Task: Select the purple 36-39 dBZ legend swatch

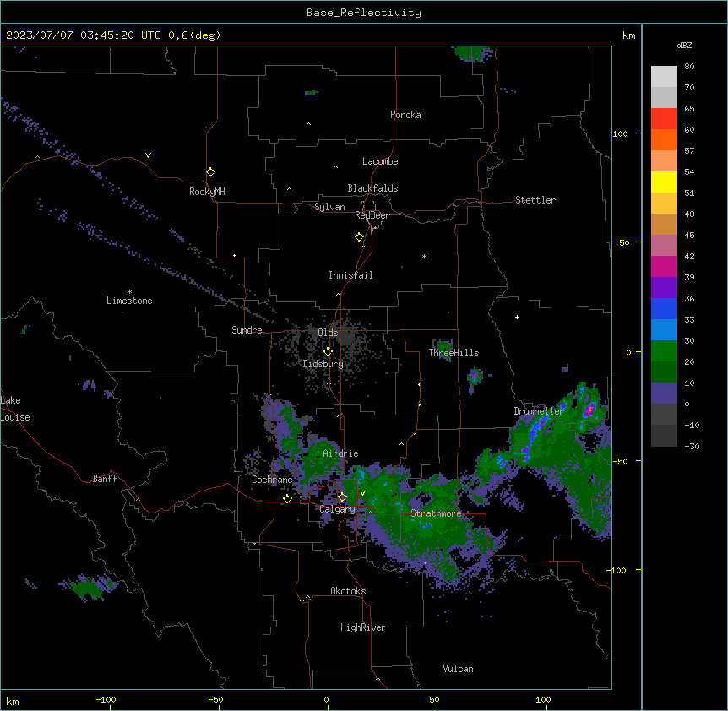Action: [x=664, y=288]
